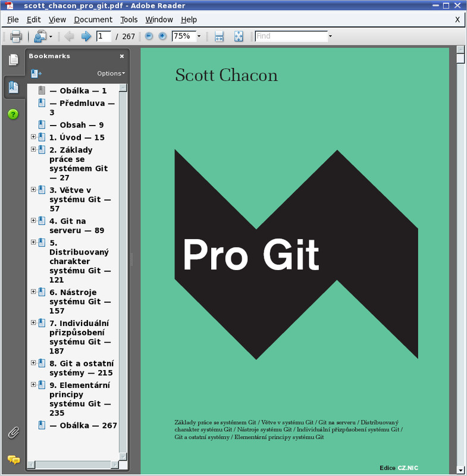
Task: Open the zoom percentage dropdown arrow
Action: (x=199, y=36)
